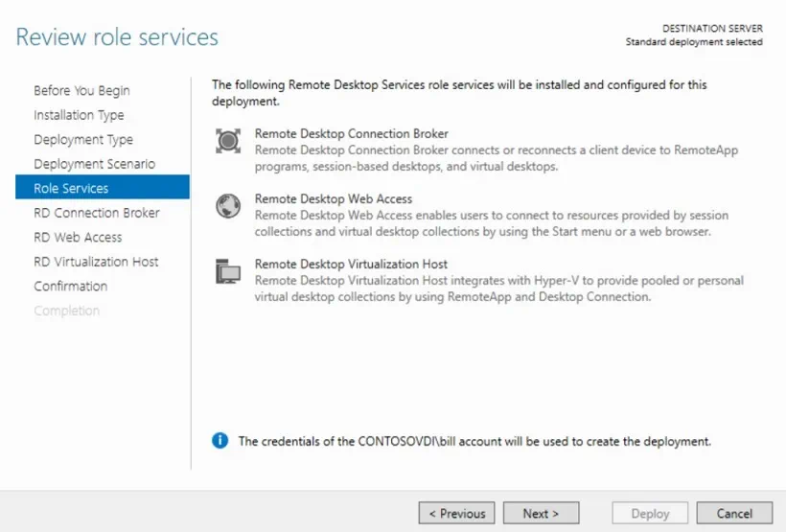Open the RD Virtualization Host sidebar step
The image size is (786, 532).
[x=96, y=262]
